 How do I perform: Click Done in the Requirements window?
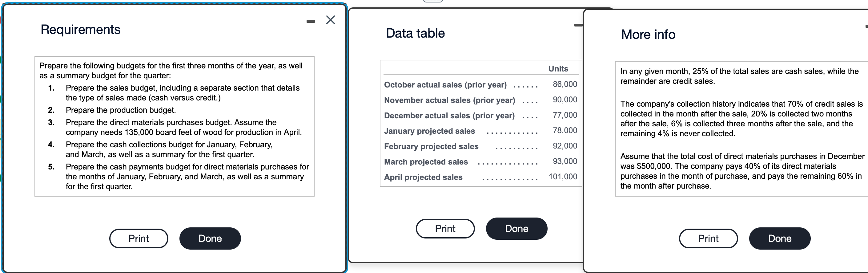point(210,238)
